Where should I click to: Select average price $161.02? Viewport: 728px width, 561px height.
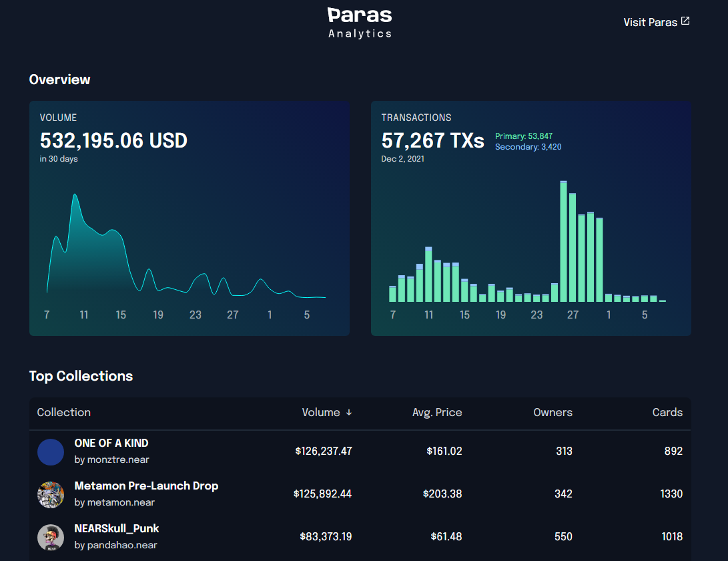[444, 451]
